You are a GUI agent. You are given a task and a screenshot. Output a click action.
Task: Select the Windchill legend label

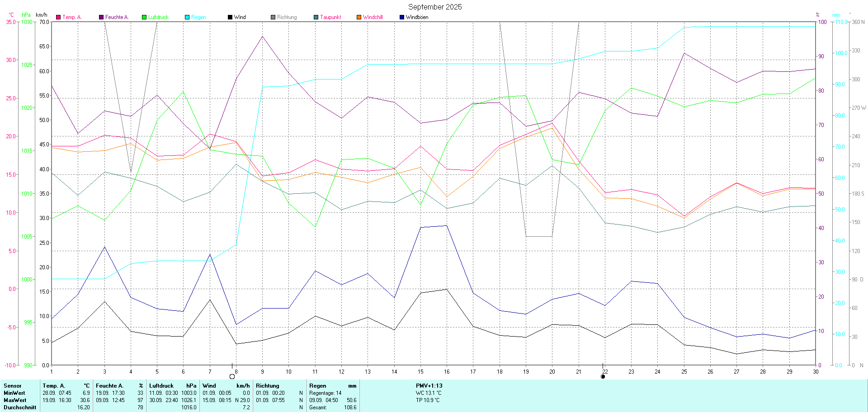373,17
